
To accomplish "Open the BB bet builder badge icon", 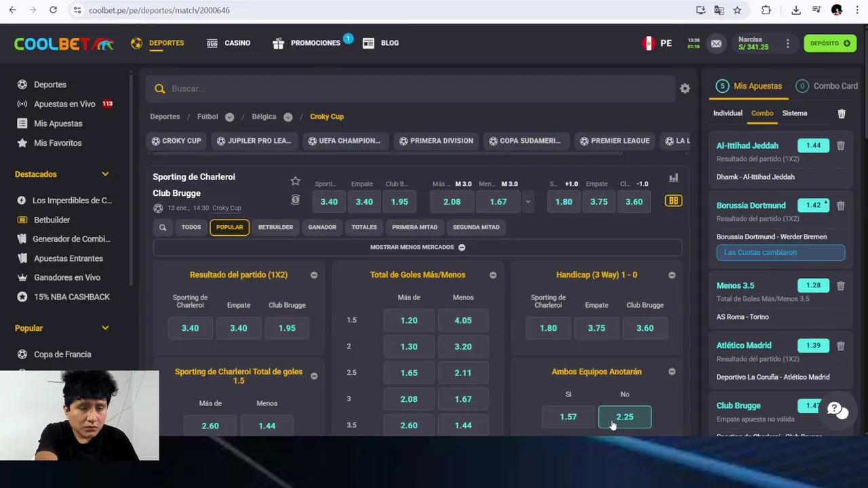I will pos(673,201).
